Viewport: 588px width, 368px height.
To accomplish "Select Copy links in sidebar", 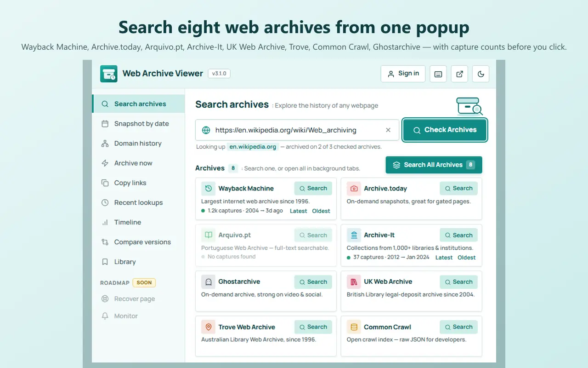I will point(138,183).
